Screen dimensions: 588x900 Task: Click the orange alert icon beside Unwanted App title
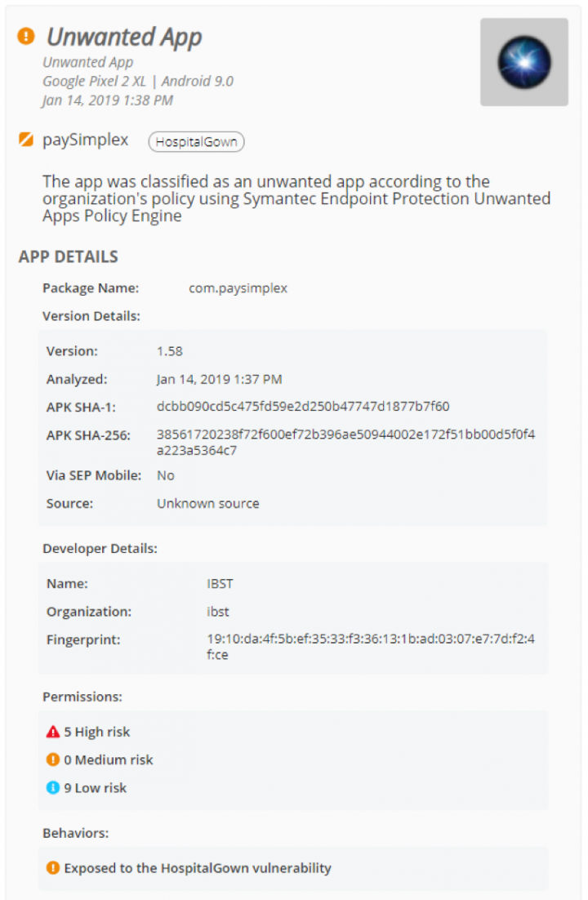click(26, 36)
